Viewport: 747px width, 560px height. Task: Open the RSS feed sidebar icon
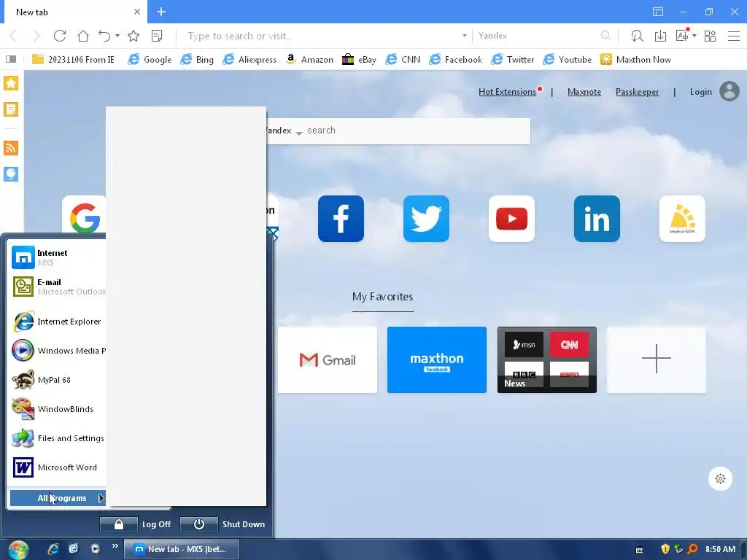pyautogui.click(x=11, y=147)
